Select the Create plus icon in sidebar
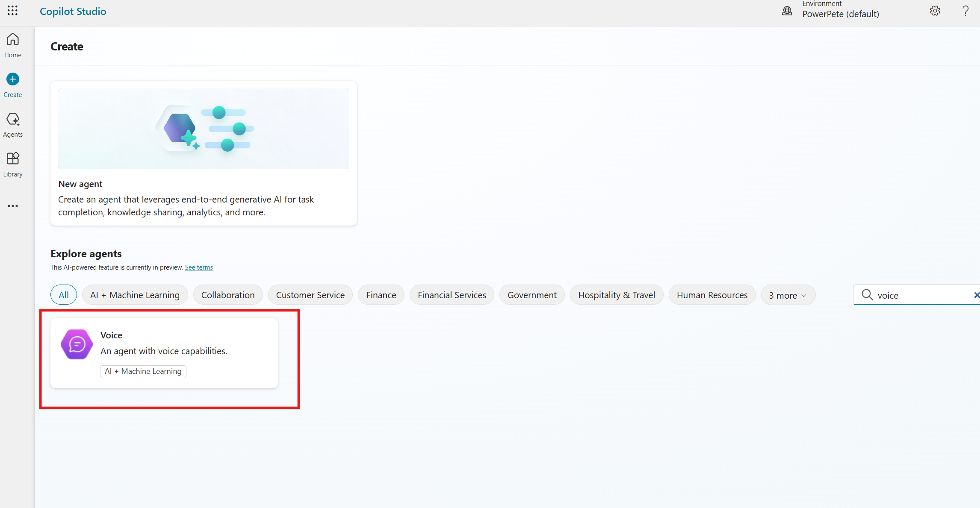This screenshot has height=508, width=980. (x=13, y=79)
